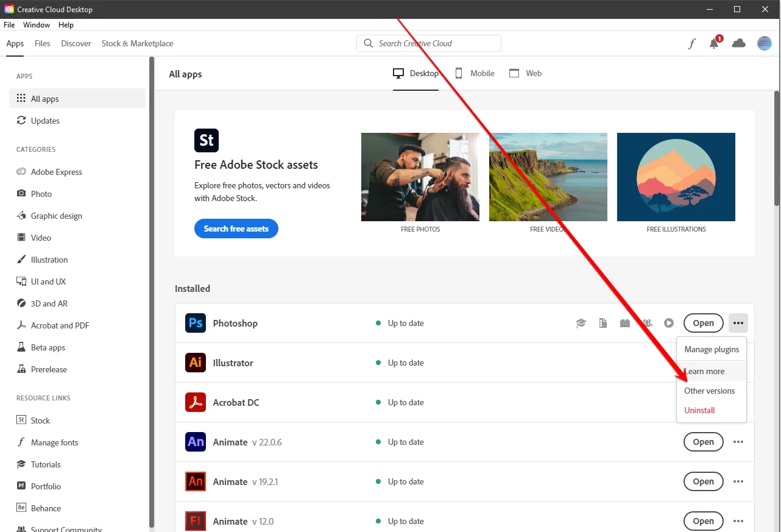
Task: Click Photoshop's community people icon
Action: 647,324
